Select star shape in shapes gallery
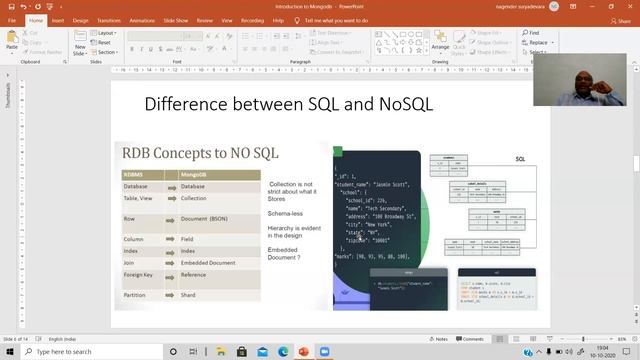The image size is (640, 360). (x=419, y=51)
